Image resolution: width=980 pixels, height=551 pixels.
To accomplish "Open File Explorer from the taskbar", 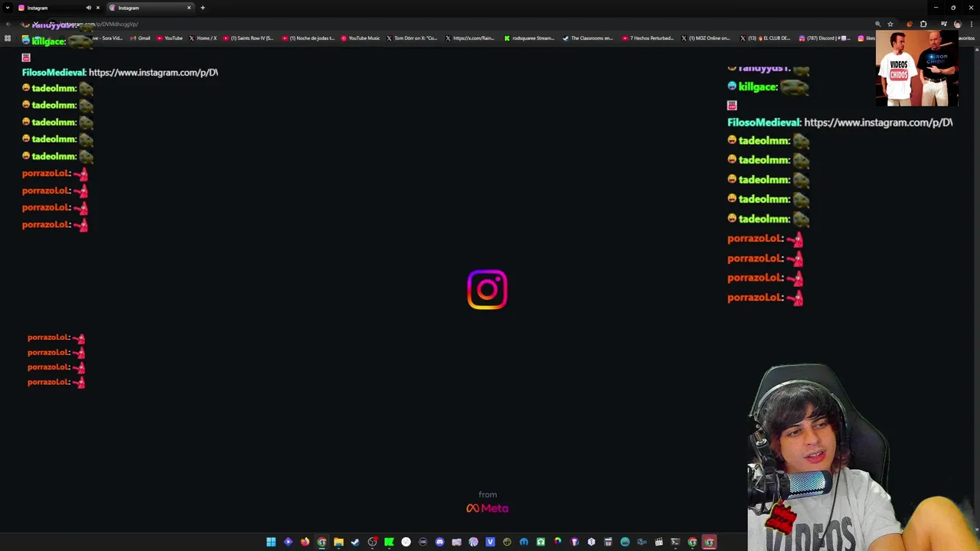I will pos(338,543).
